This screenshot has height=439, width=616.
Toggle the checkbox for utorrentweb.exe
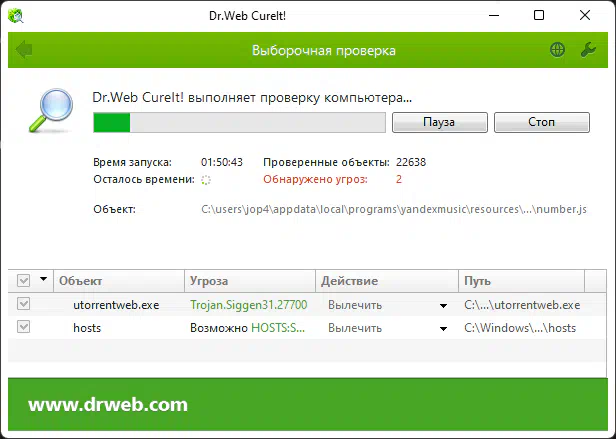tap(24, 304)
